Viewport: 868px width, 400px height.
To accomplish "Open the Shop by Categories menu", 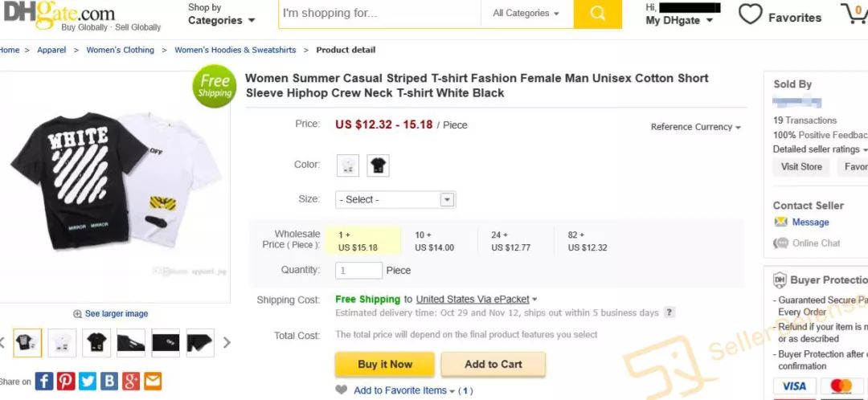I will [221, 14].
